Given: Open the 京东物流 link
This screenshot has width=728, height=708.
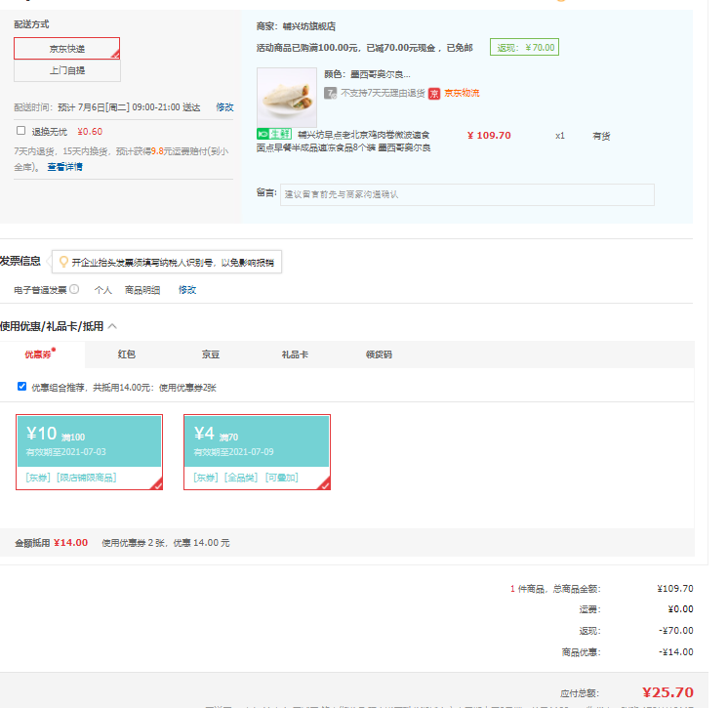Looking at the screenshot, I should (x=462, y=93).
